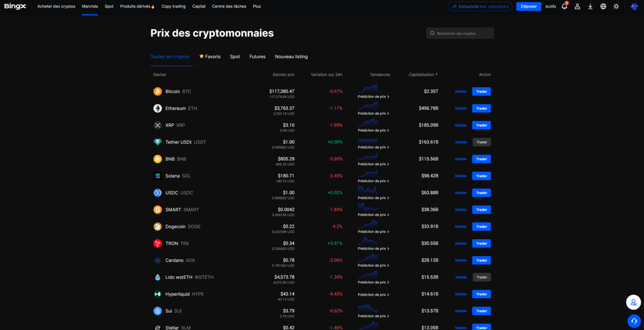Click the floating user assistant icon
Viewport: 644px width, 330px height.
pos(634,302)
